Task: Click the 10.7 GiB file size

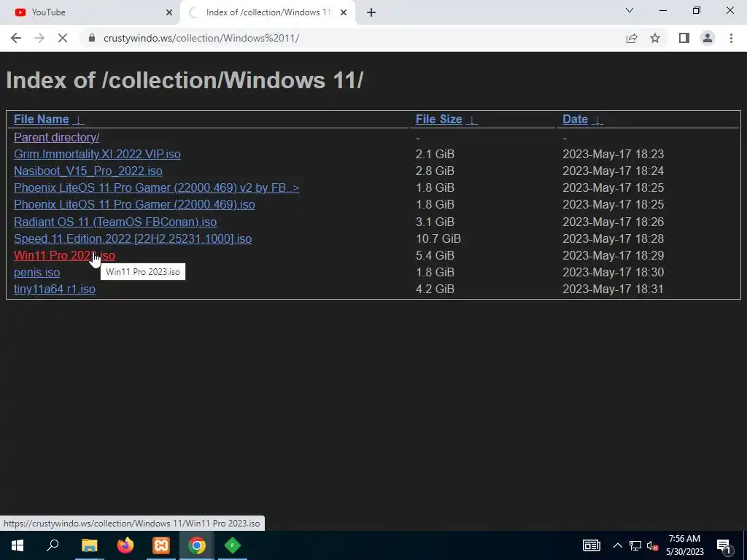Action: pyautogui.click(x=438, y=238)
